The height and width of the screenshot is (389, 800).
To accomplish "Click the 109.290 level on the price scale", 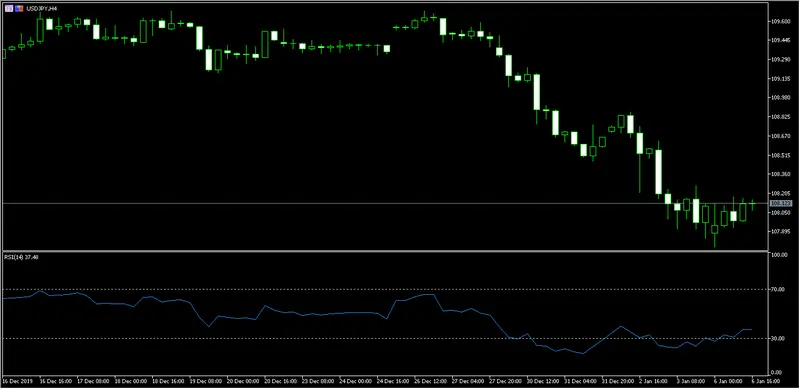I will tap(780, 60).
